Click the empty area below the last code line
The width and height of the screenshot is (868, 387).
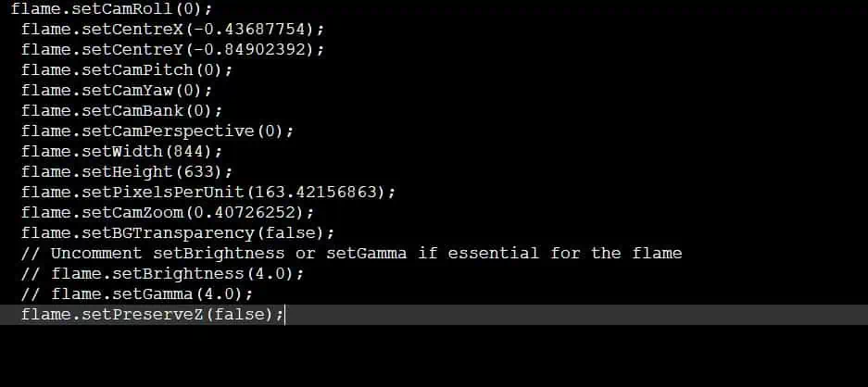[434, 356]
